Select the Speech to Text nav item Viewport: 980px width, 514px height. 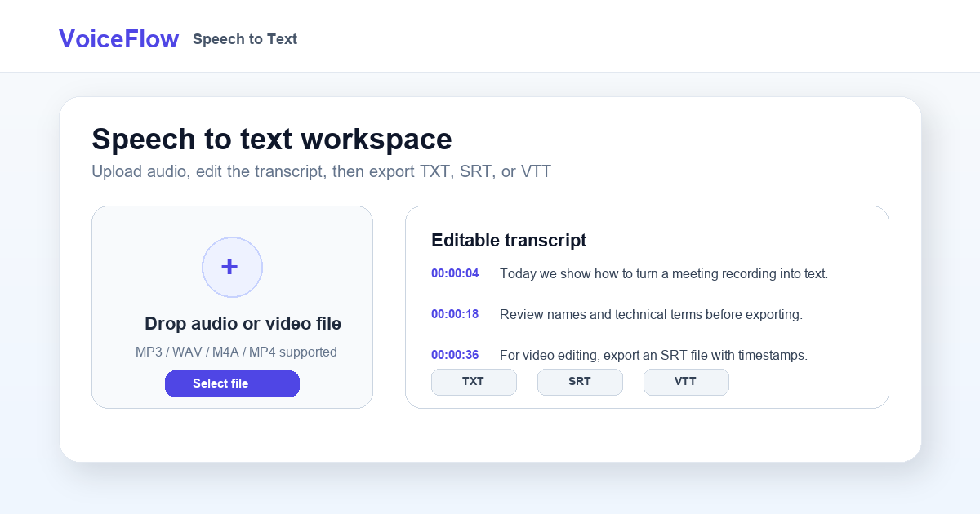pyautogui.click(x=245, y=39)
